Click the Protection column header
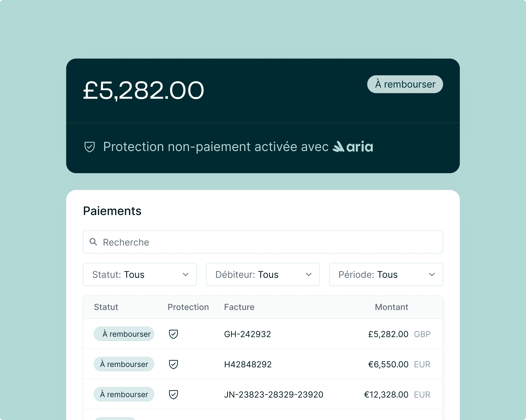This screenshot has width=526, height=420. (x=188, y=307)
